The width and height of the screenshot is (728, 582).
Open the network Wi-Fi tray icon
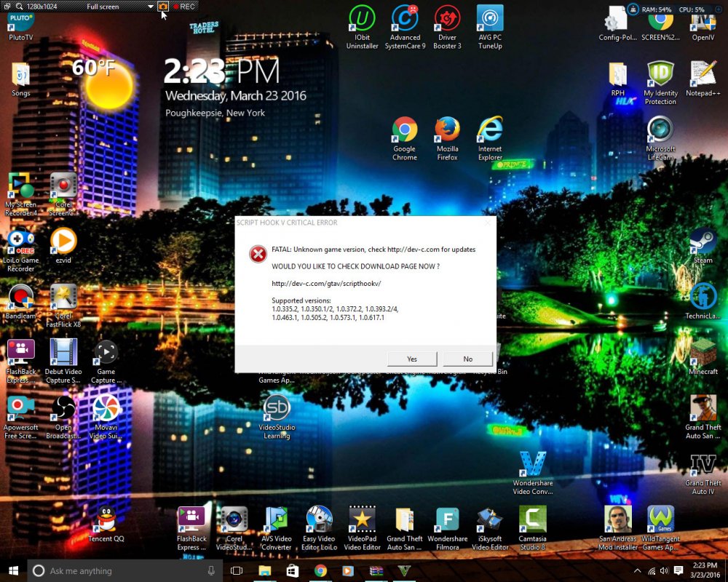652,571
